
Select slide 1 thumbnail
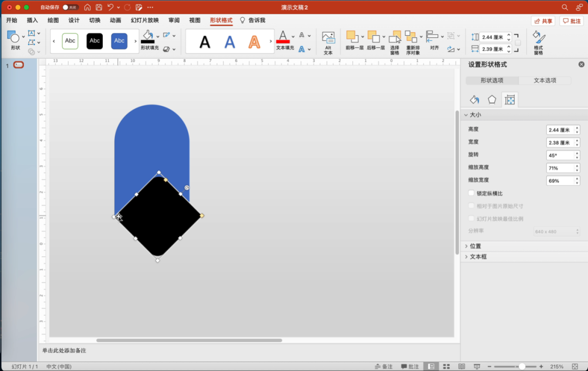pos(19,65)
